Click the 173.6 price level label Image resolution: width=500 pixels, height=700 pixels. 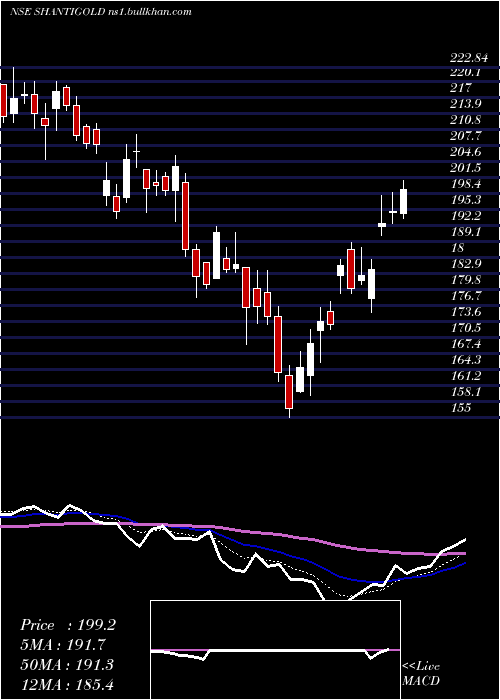pos(466,312)
